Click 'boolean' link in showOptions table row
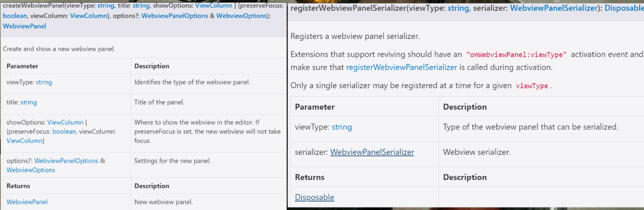644x210 pixels. (x=64, y=131)
